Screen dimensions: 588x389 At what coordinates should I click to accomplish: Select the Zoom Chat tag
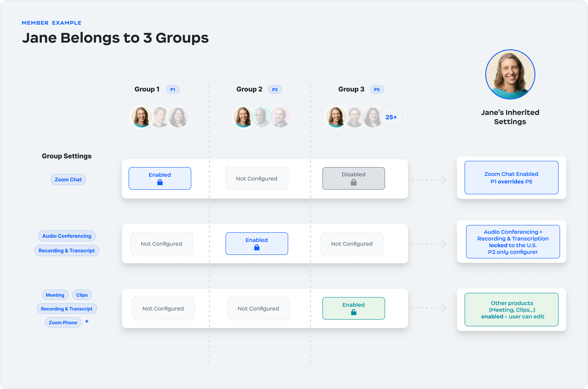(x=68, y=180)
